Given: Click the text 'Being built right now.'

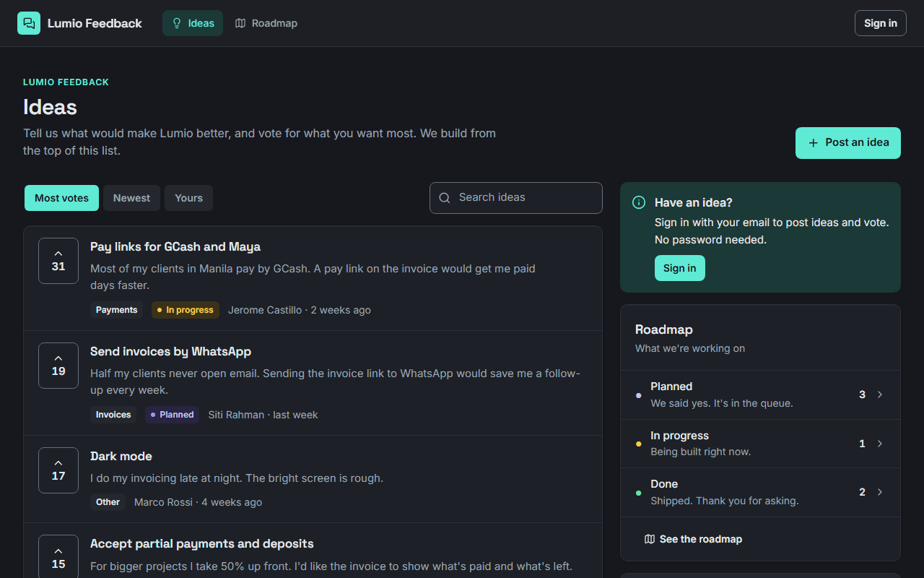Looking at the screenshot, I should coord(701,452).
